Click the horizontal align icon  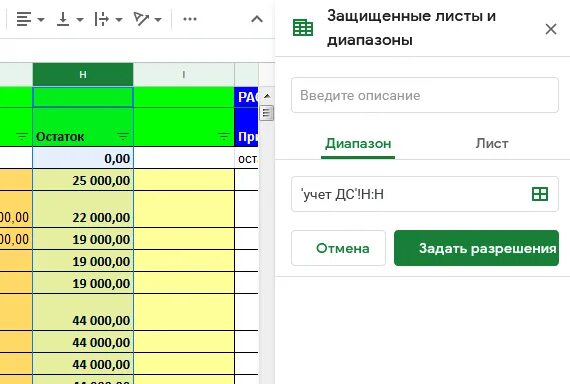24,19
